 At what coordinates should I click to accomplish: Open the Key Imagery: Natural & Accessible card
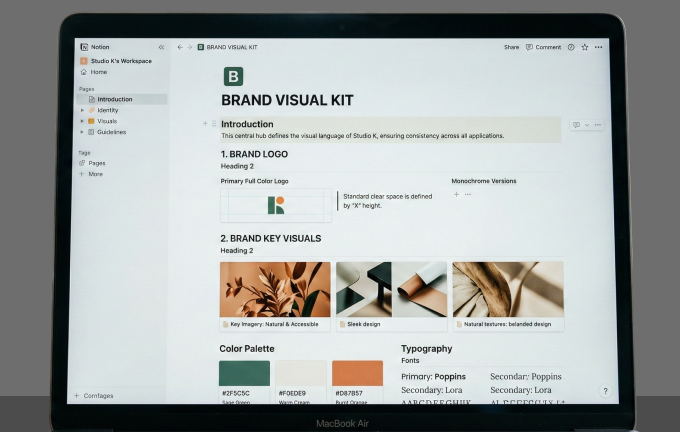pos(275,297)
